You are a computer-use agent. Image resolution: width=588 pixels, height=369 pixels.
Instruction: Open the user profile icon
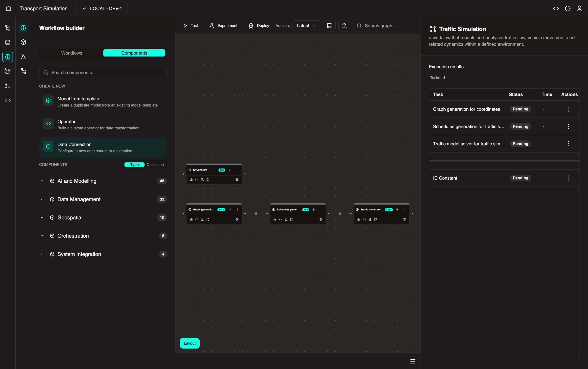coord(579,8)
